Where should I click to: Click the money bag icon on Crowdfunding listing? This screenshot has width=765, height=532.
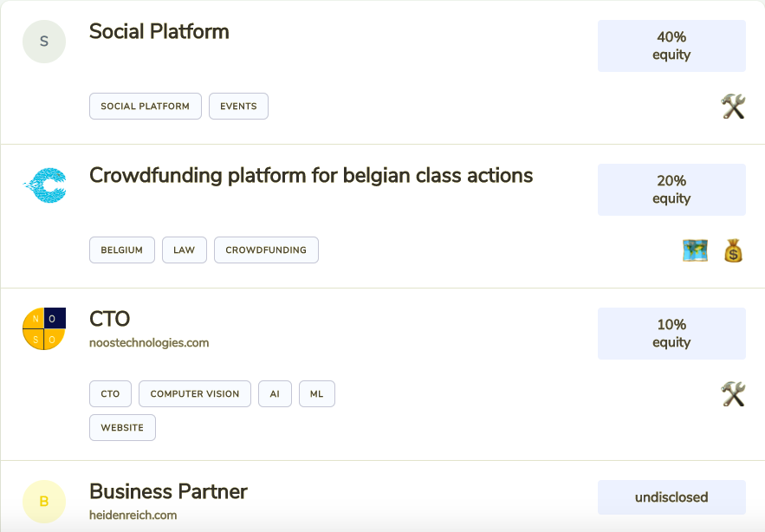point(733,250)
